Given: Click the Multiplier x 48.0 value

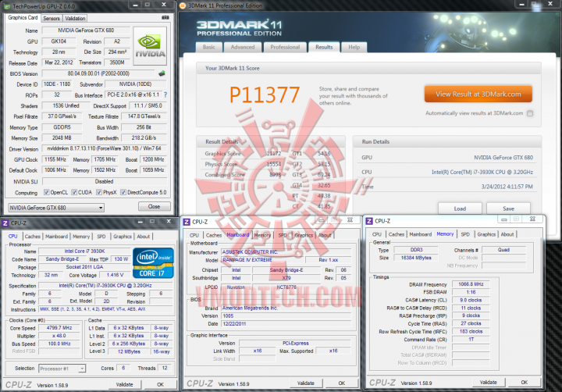Looking at the screenshot, I should point(59,336).
